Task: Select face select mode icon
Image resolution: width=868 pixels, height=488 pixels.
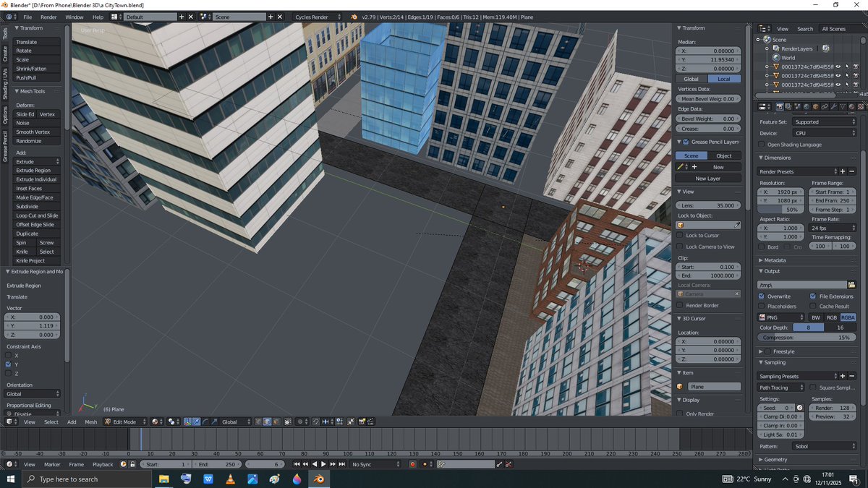Action: [x=276, y=421]
